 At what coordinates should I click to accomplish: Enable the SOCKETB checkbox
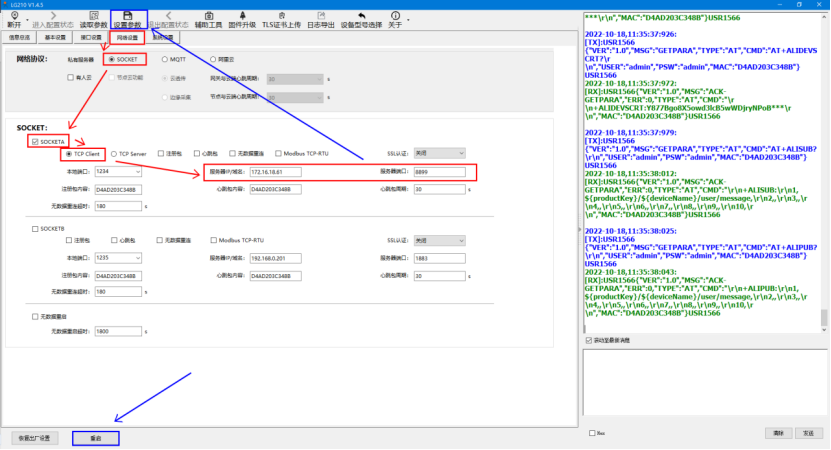[35, 228]
